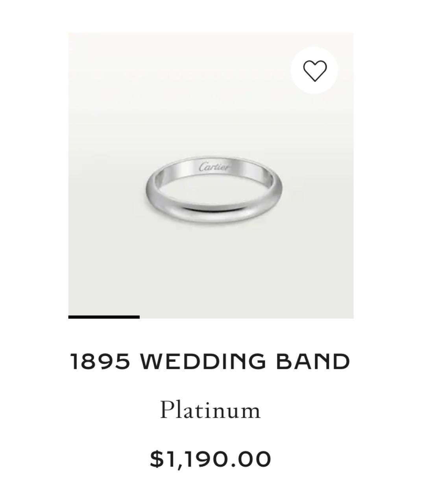Toggle the wishlist heart on product image
Screen dimensions: 425x504
pyautogui.click(x=314, y=70)
